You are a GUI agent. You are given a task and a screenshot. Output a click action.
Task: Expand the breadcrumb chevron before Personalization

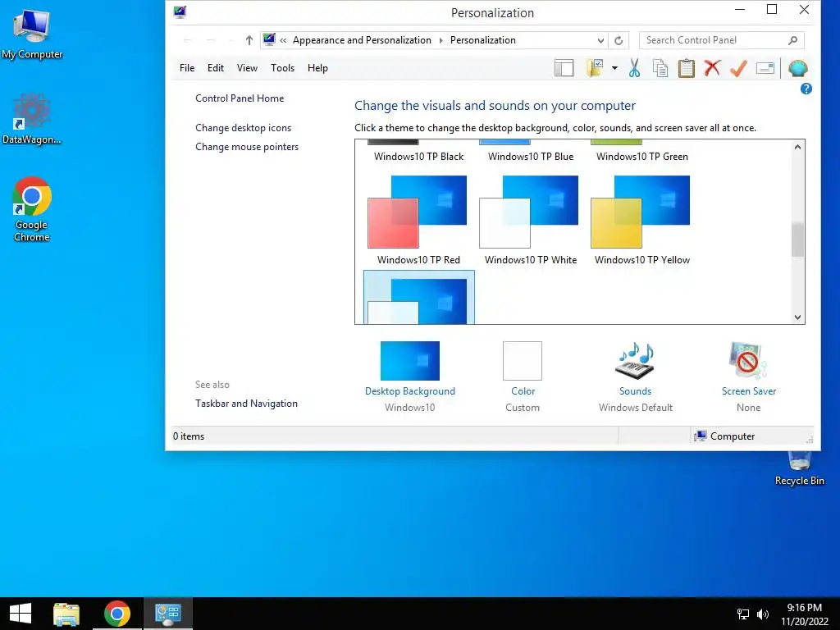441,40
